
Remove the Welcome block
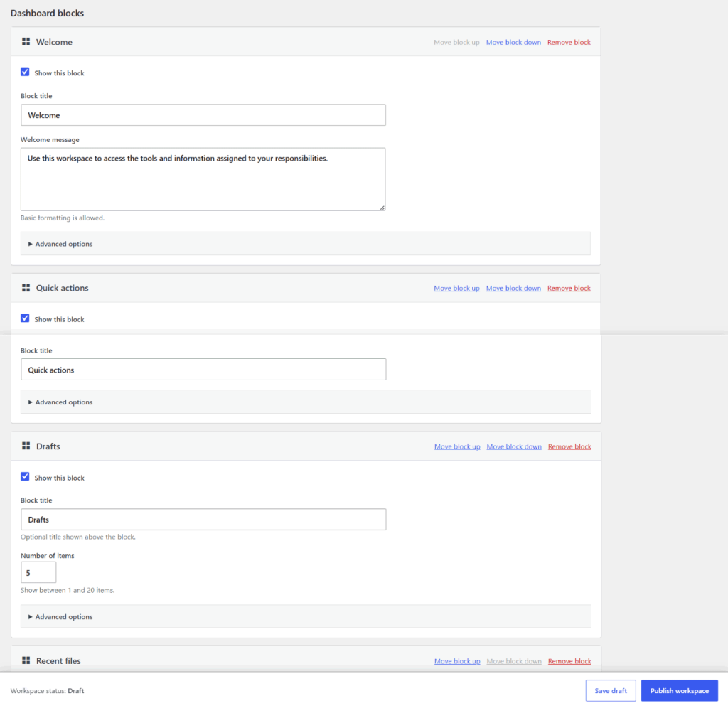coord(569,42)
